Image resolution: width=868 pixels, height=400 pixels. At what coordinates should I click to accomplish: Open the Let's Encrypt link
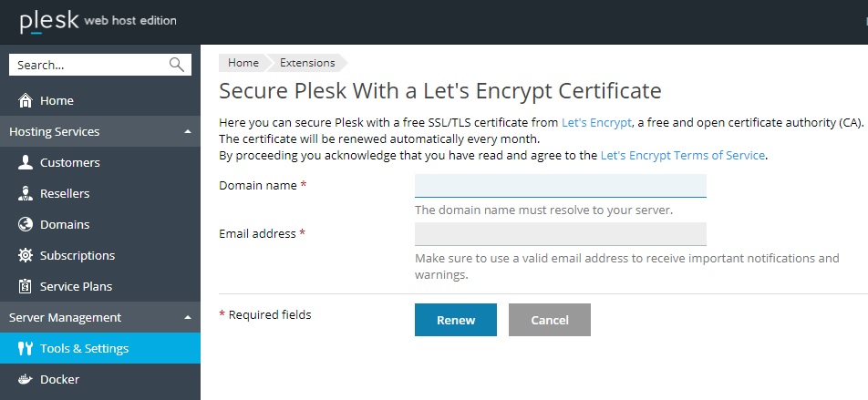(x=596, y=123)
